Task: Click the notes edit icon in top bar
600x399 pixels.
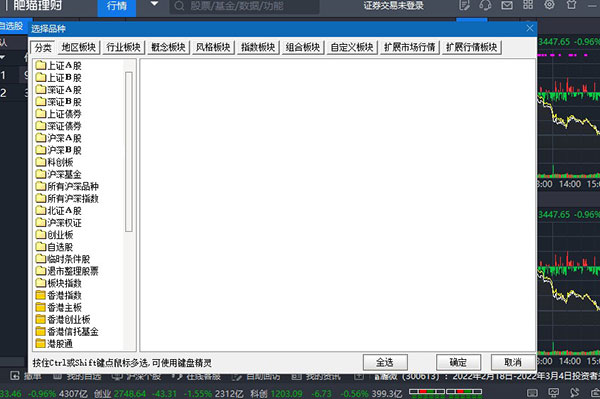Action: tap(464, 5)
